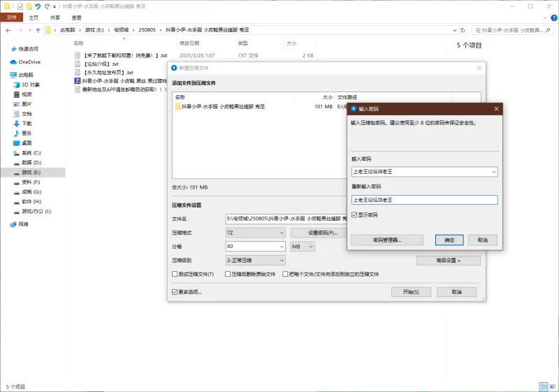The height and width of the screenshot is (392, 559).
Task: Click Explorer help question mark icon
Action: tap(554, 18)
